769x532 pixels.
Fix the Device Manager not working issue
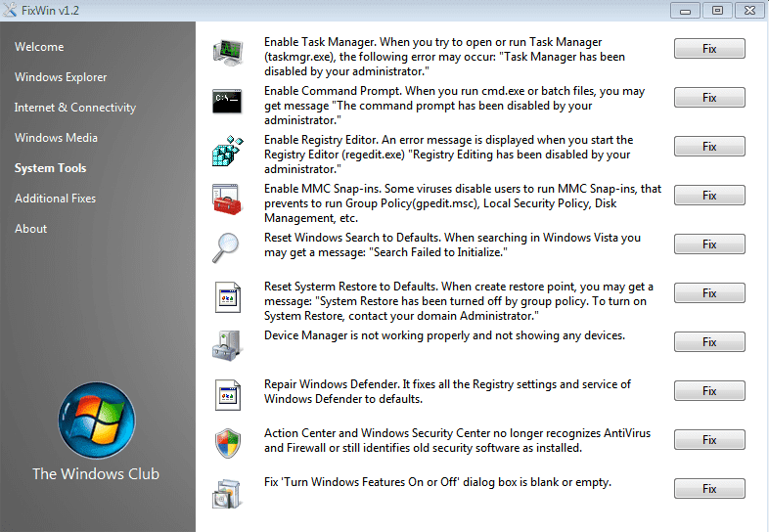[709, 341]
